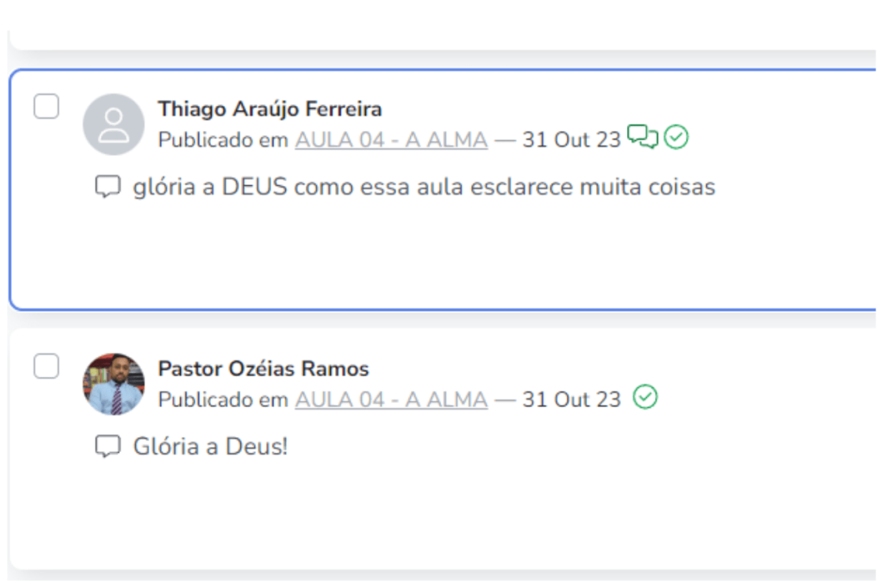The width and height of the screenshot is (882, 588).
Task: Open the green replies icon on Thiago's comment
Action: (x=643, y=137)
